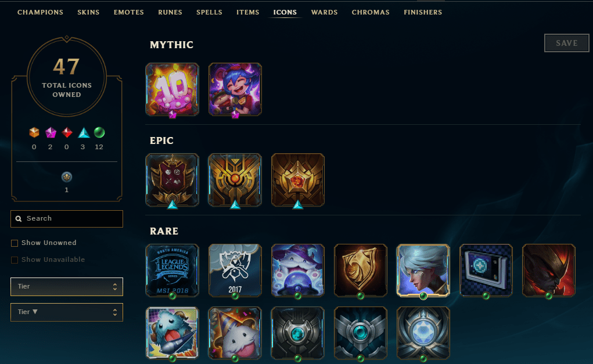Open the Chromas tab

(x=371, y=12)
